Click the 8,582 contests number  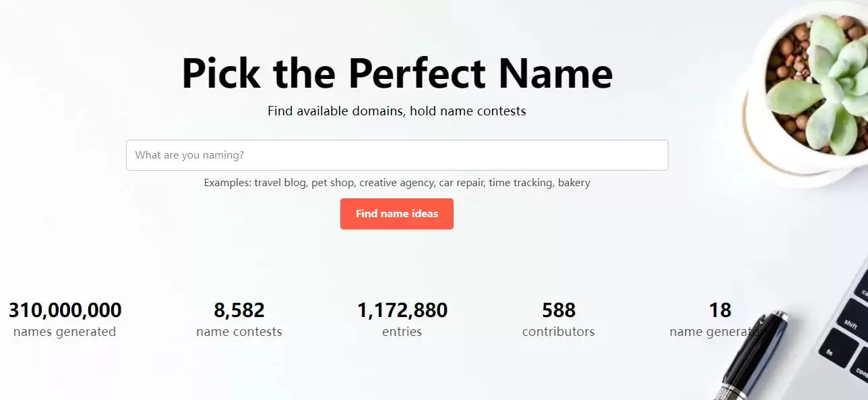click(239, 310)
